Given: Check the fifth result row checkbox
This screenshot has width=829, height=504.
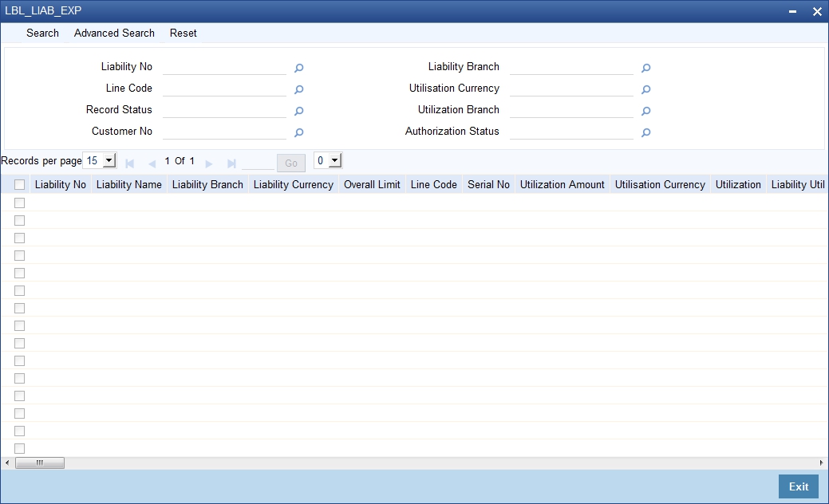Looking at the screenshot, I should [x=20, y=273].
